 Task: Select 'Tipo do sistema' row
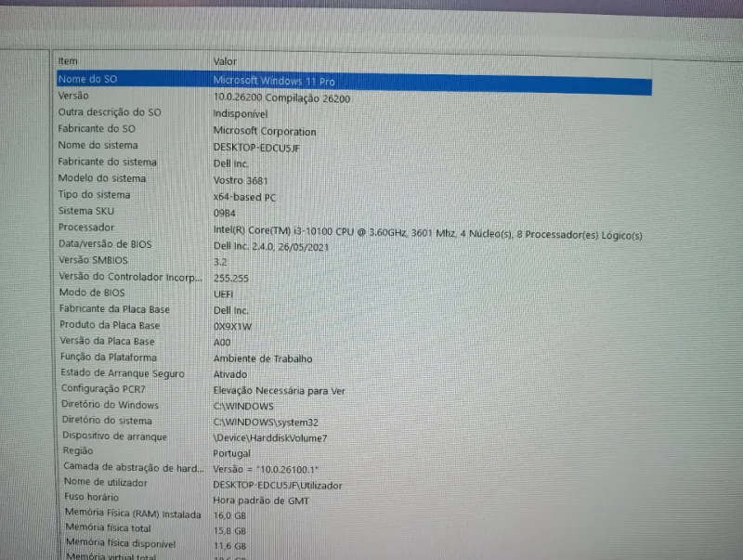coord(95,195)
